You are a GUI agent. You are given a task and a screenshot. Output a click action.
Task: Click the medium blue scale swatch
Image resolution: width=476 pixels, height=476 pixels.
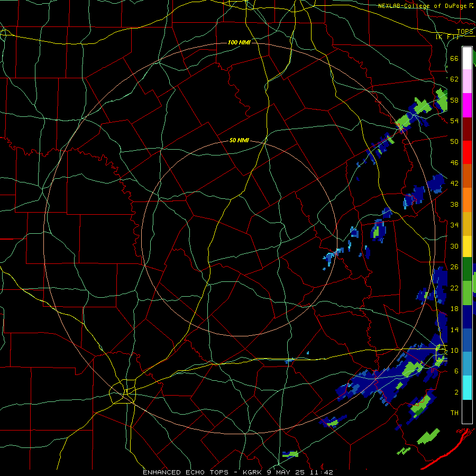click(467, 340)
